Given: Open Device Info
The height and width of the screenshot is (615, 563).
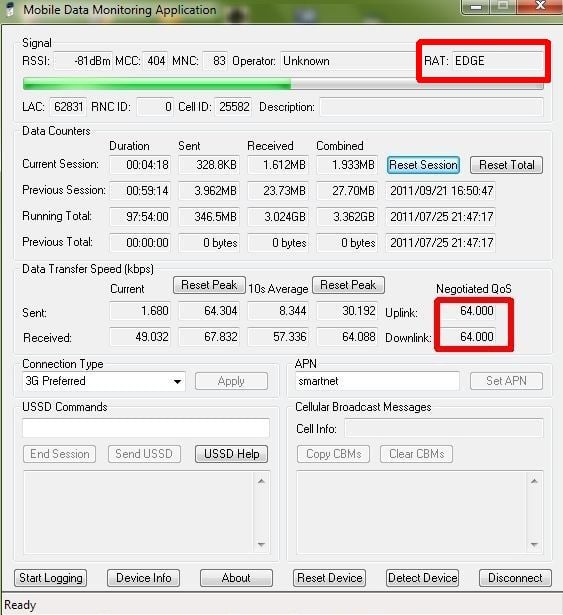Looking at the screenshot, I should coord(144,578).
